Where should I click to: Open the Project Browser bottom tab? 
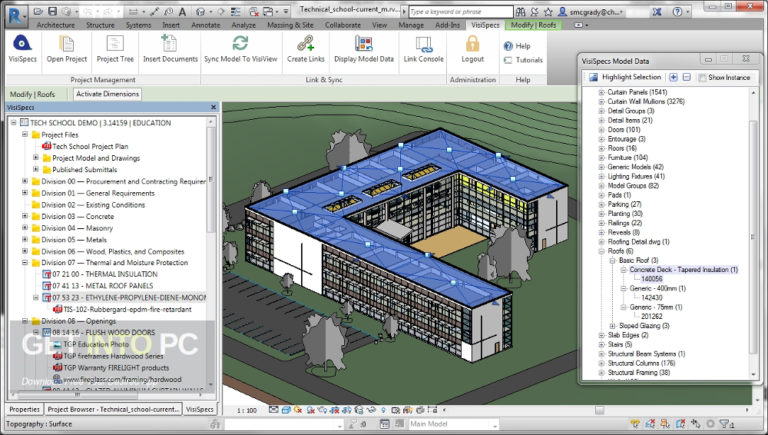113,409
